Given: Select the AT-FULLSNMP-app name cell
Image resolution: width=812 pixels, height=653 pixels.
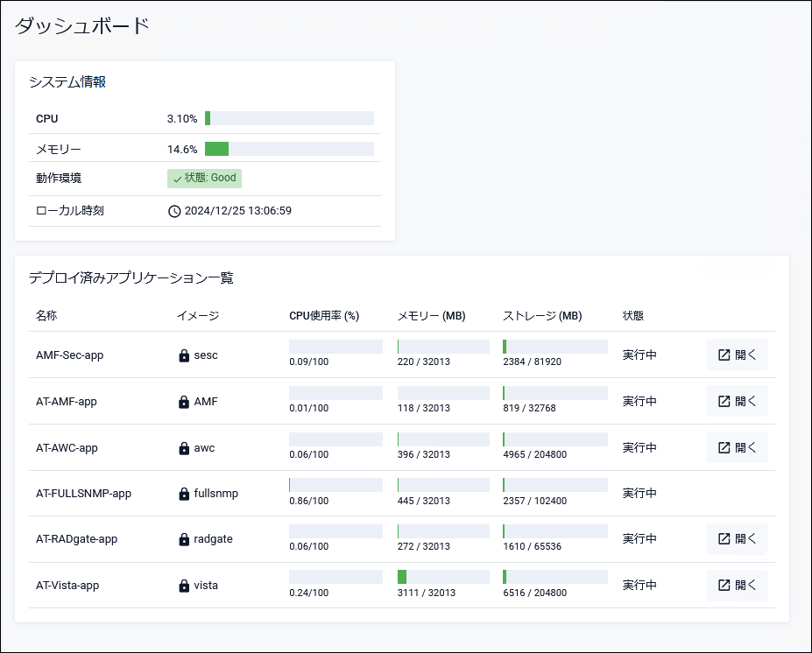Looking at the screenshot, I should 83,494.
